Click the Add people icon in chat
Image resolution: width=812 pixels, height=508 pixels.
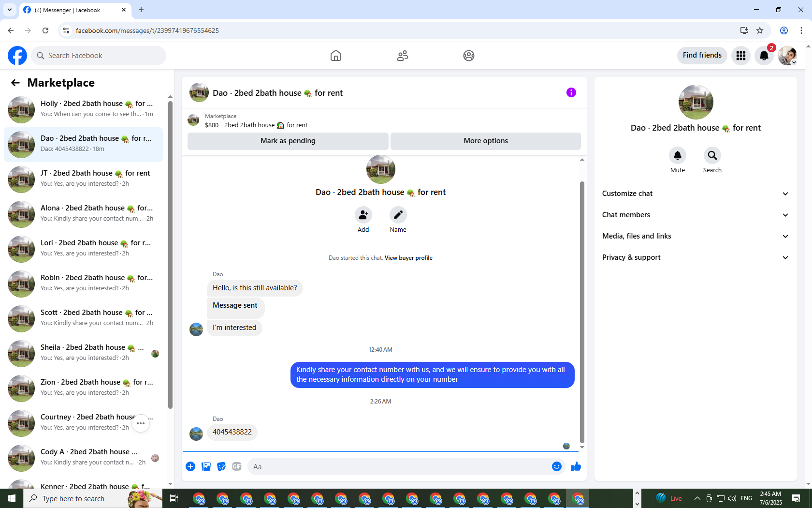[x=363, y=215]
